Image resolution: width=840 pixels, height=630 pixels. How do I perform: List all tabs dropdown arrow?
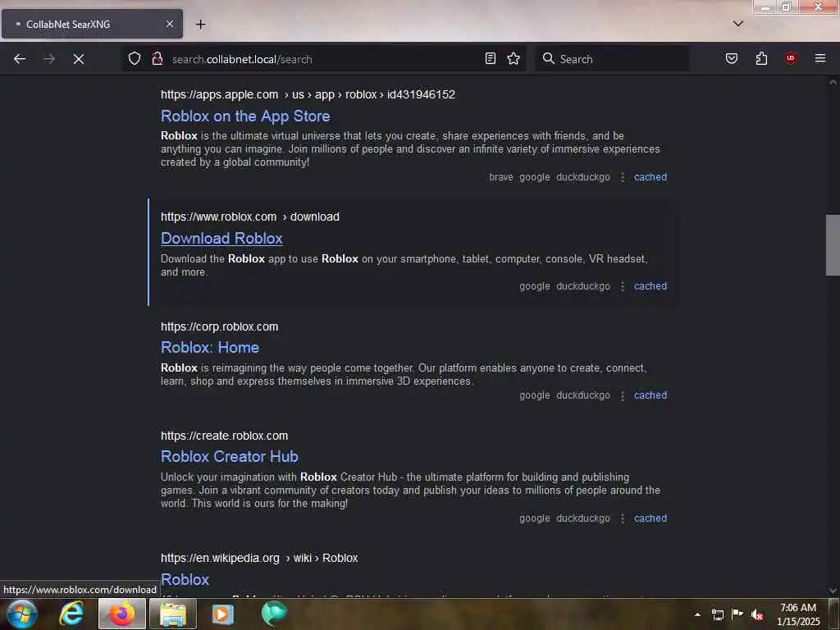(x=738, y=24)
